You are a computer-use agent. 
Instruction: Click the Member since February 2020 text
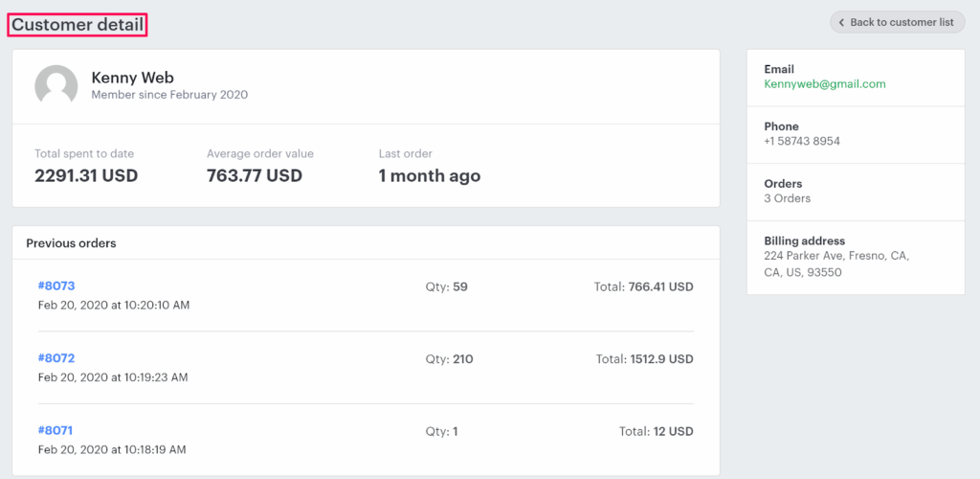(x=169, y=95)
